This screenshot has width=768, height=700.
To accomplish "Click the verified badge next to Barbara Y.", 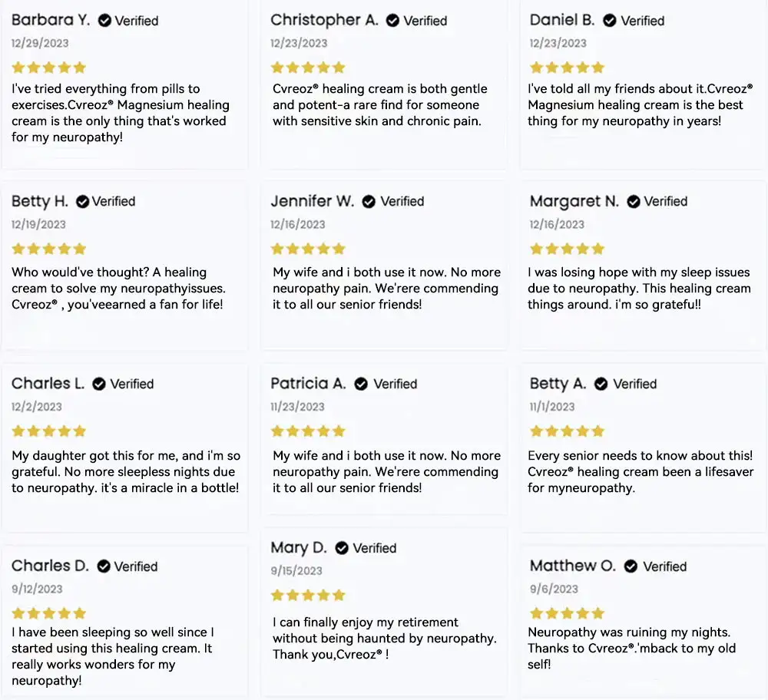I will (x=104, y=21).
